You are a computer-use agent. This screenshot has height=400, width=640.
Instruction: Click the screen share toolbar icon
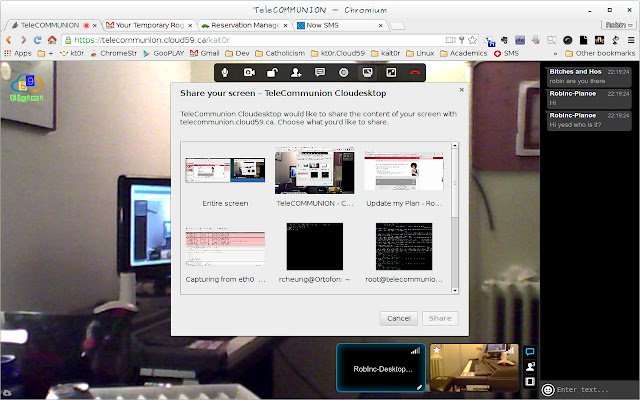367,73
